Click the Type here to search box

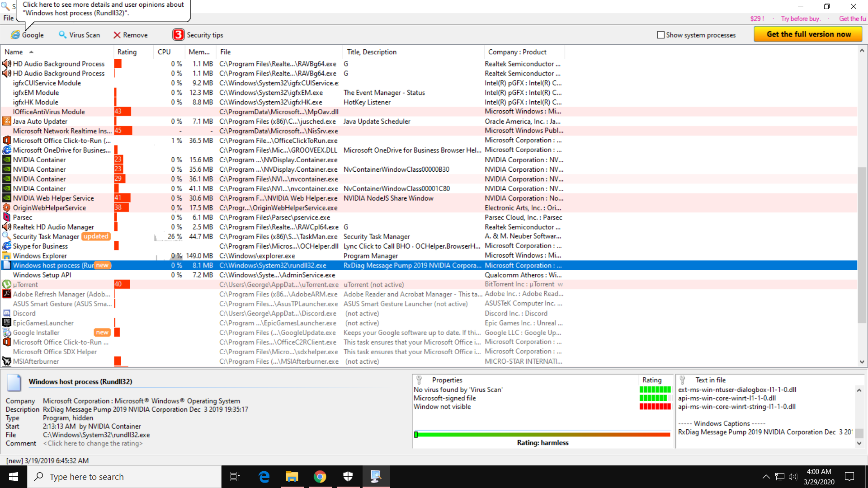pyautogui.click(x=124, y=477)
